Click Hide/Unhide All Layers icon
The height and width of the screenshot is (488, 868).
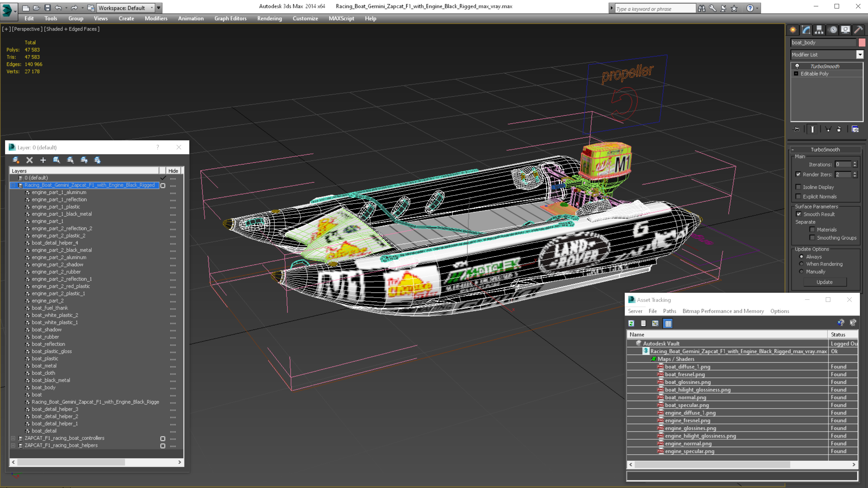(84, 160)
